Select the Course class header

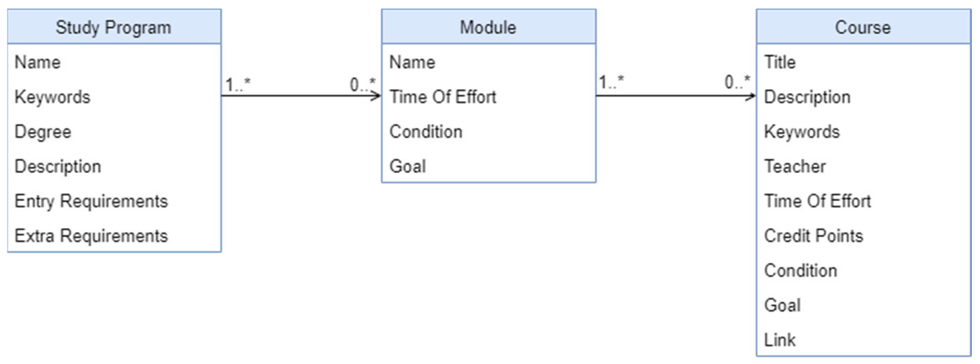[x=863, y=27]
